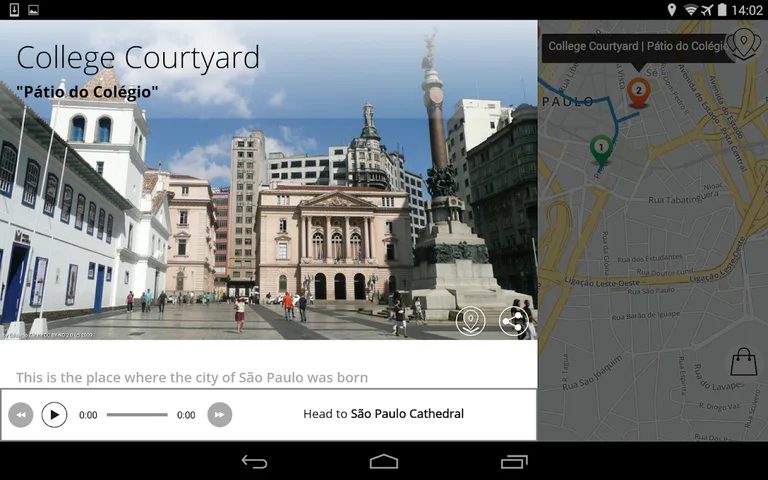Tap Rua dos Estudantes map label
This screenshot has height=480, width=768.
(x=649, y=258)
